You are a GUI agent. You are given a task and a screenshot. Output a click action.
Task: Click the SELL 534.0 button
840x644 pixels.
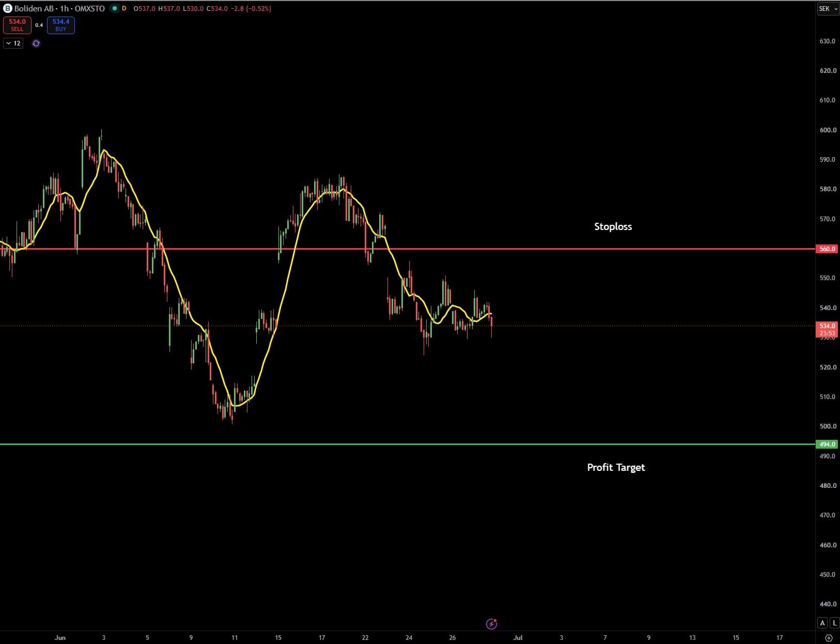(17, 25)
